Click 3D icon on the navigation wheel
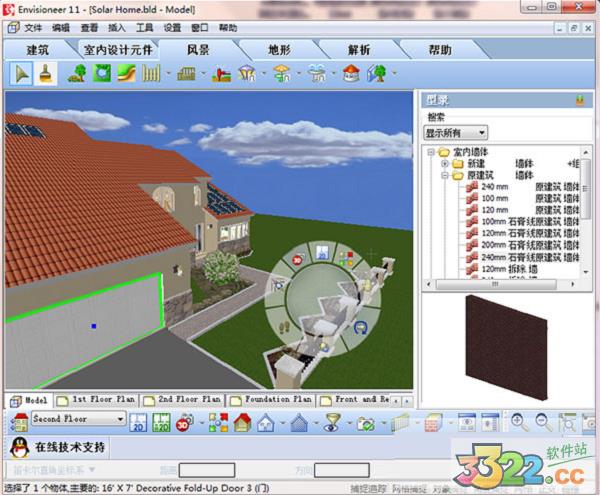 [298, 260]
